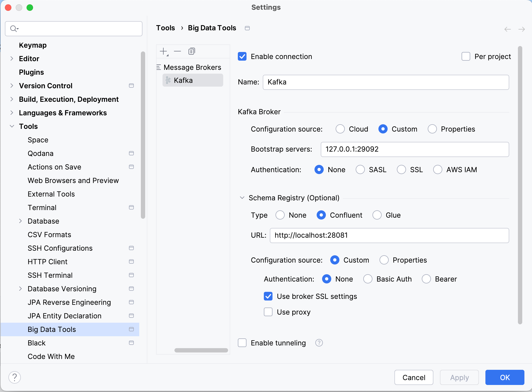Open the HTTP Client settings page
Screen dimensions: 532x392
[x=47, y=262]
